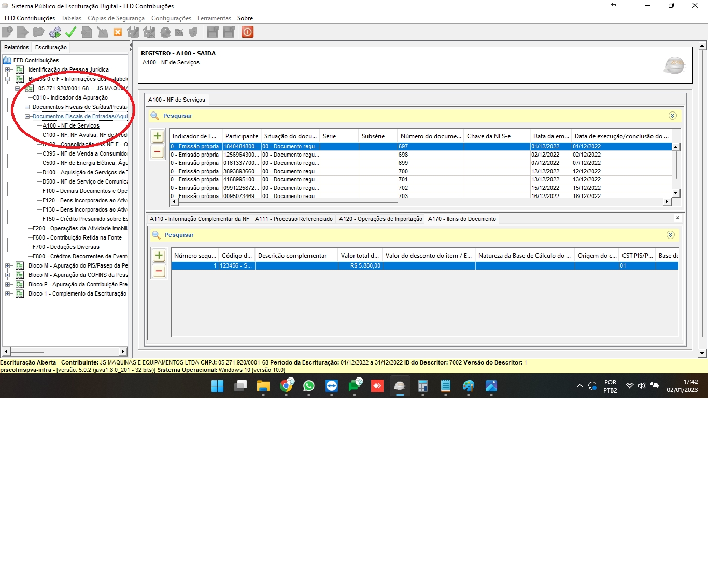Click the green checkmark validate icon

[x=70, y=33]
